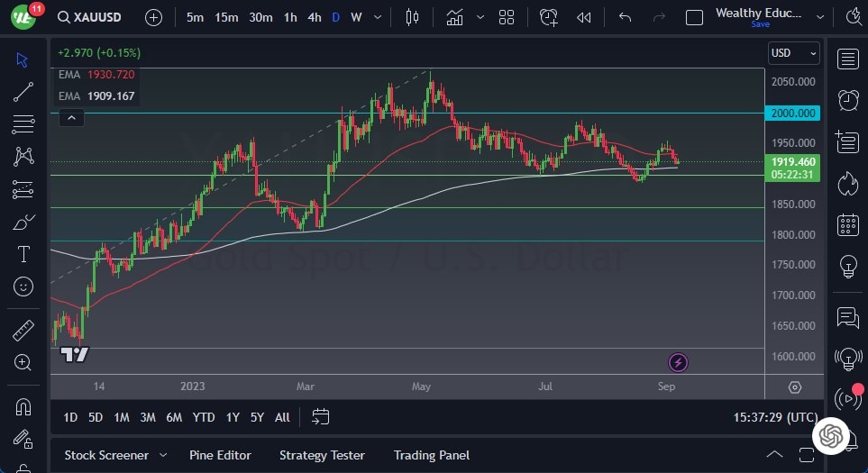
Task: Click the Bar Replay rewind icon
Action: (584, 17)
